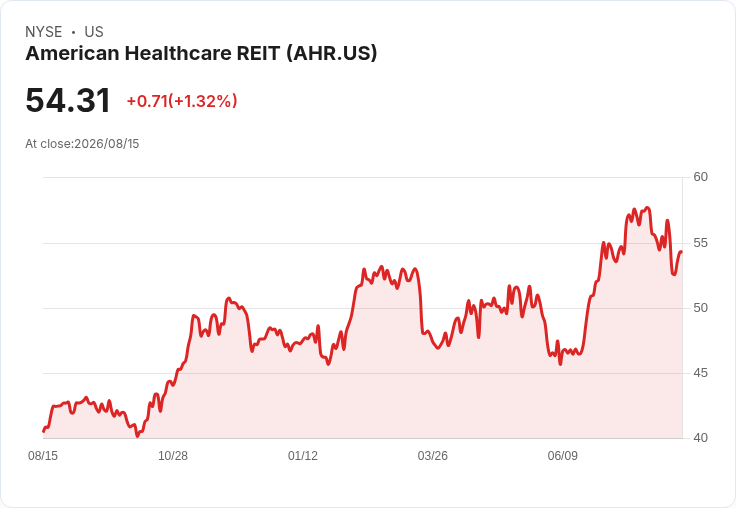Select the 10/28 date on x-axis

coord(173,456)
